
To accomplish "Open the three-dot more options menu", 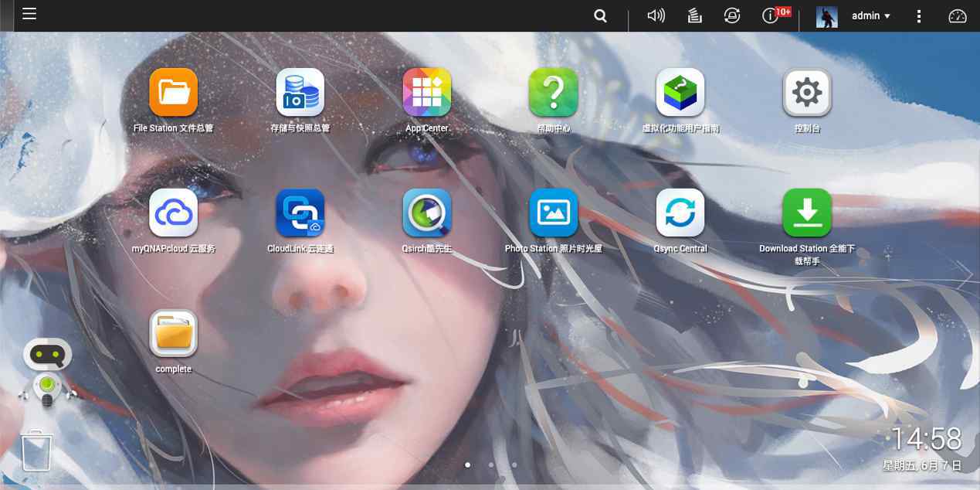I will click(919, 15).
